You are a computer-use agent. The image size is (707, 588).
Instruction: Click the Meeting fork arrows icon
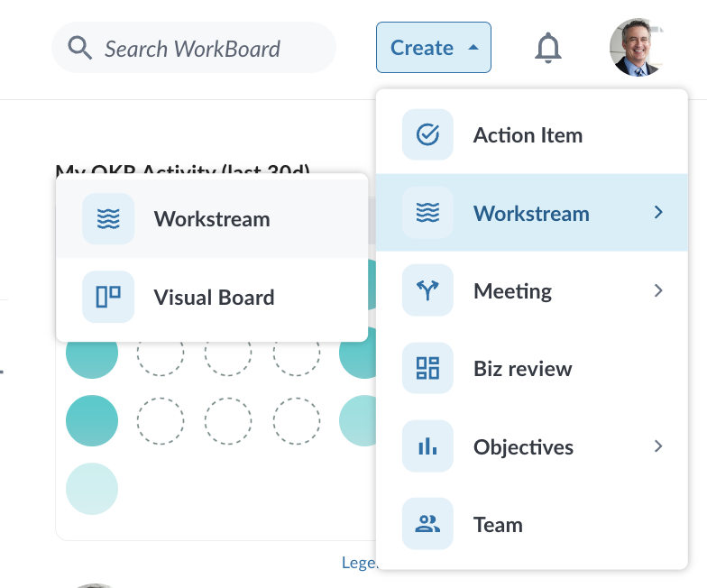427,290
